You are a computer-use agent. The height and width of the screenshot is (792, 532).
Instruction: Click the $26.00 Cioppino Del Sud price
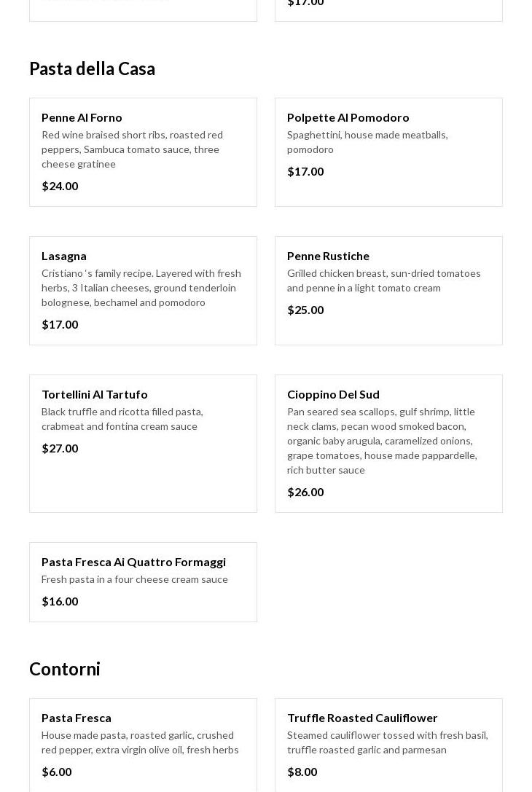pyautogui.click(x=305, y=492)
